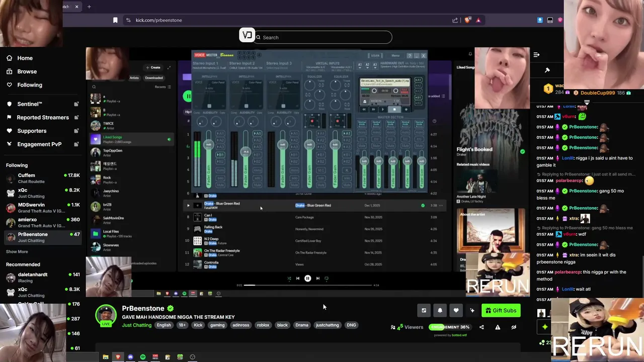Open a new browser tab
Image resolution: width=644 pixels, height=362 pixels.
click(89, 7)
